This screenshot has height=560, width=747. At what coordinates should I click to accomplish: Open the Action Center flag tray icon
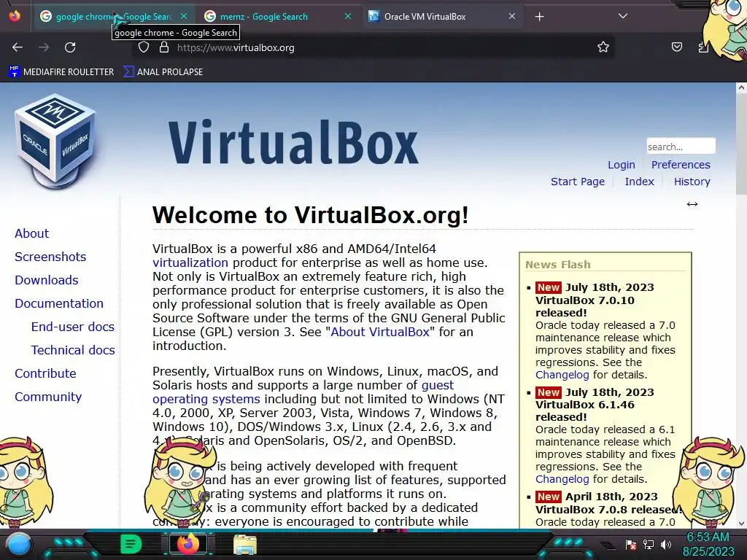point(631,545)
